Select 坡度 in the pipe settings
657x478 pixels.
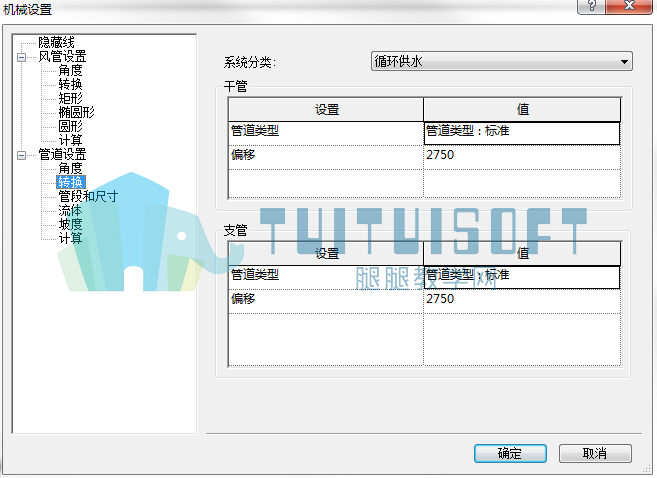[x=70, y=224]
